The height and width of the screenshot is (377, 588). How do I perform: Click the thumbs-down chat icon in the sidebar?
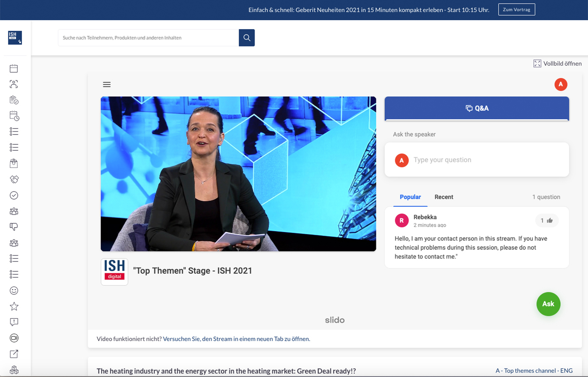(14, 227)
